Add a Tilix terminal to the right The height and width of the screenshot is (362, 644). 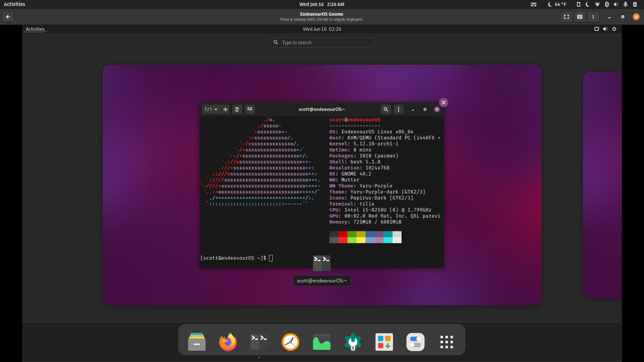pos(237,109)
